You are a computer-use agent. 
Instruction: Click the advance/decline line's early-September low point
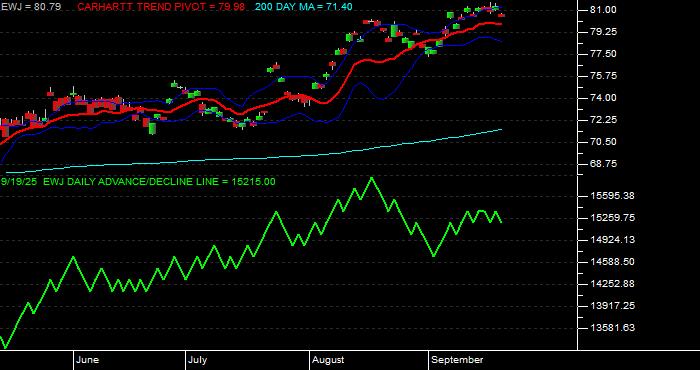[433, 256]
